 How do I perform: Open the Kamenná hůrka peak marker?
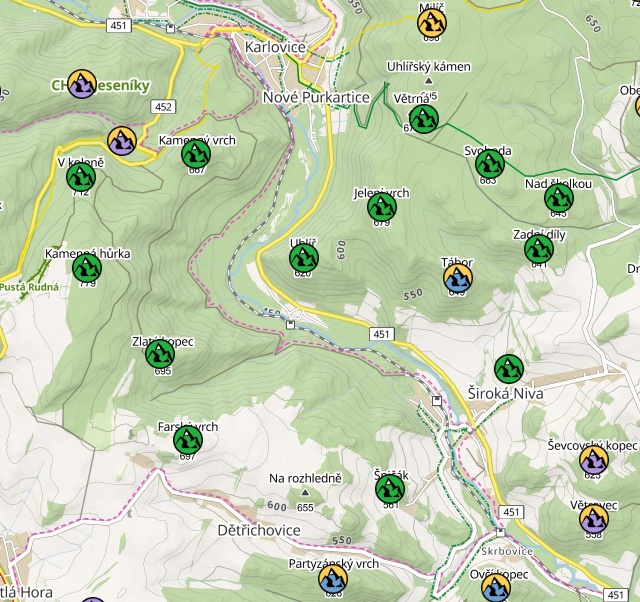tap(88, 268)
